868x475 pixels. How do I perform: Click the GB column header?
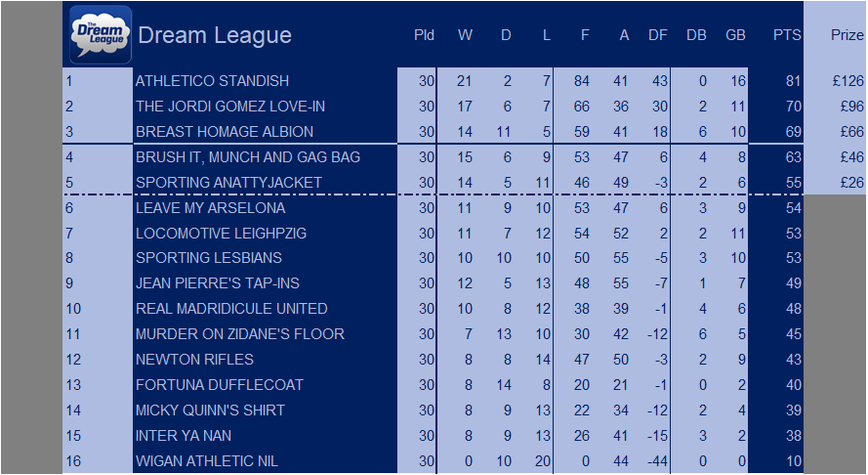coord(735,35)
